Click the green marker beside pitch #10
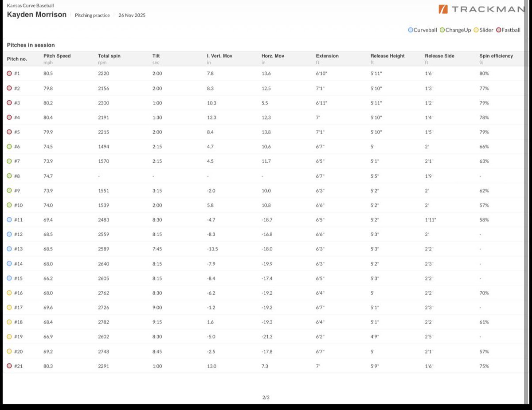Viewport: 532px width, 410px height. point(9,205)
